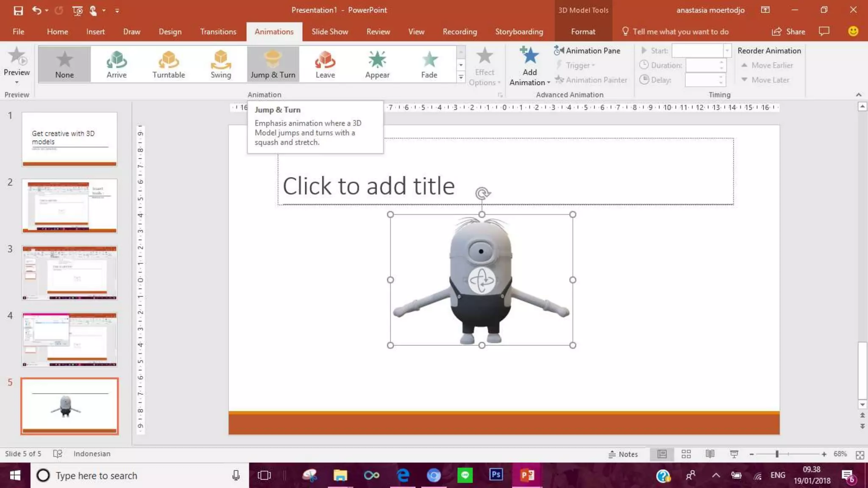Click the Share button
868x488 pixels.
(x=788, y=32)
